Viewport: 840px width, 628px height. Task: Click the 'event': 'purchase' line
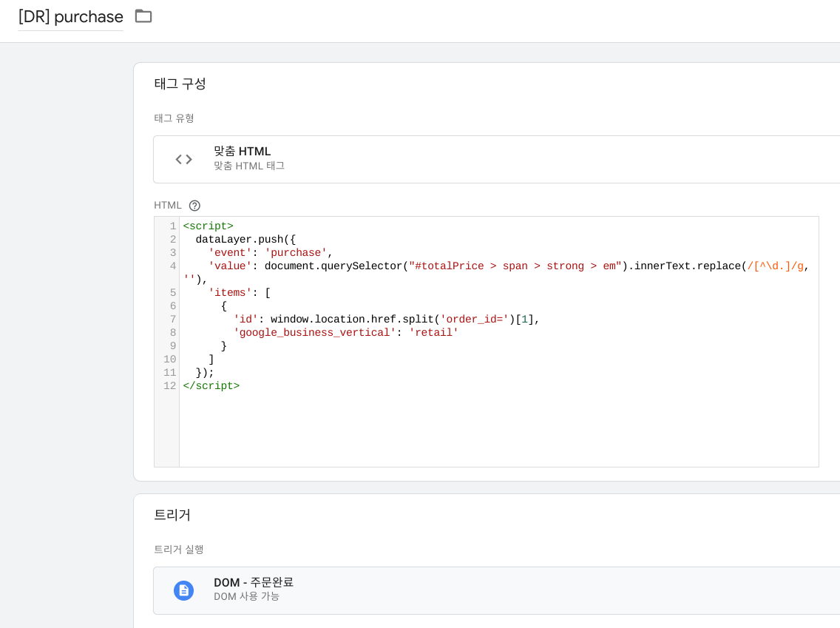[270, 253]
